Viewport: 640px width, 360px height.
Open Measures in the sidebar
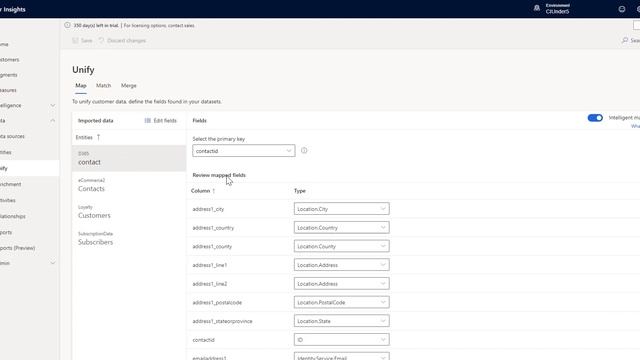9,90
